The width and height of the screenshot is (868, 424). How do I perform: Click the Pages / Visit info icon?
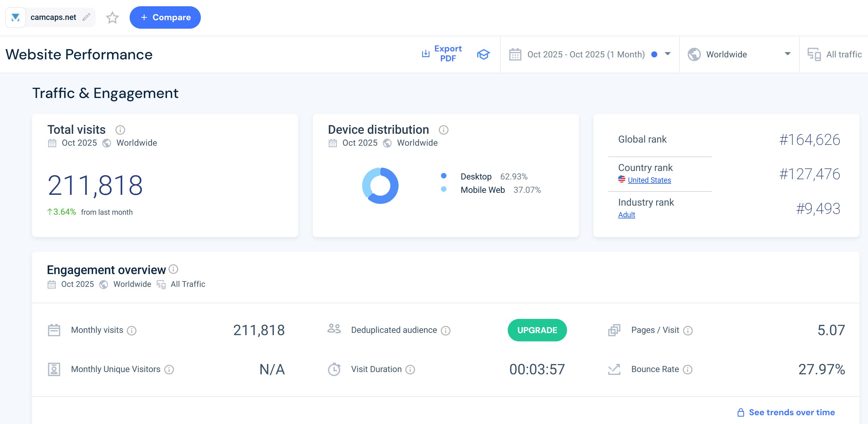coord(688,331)
